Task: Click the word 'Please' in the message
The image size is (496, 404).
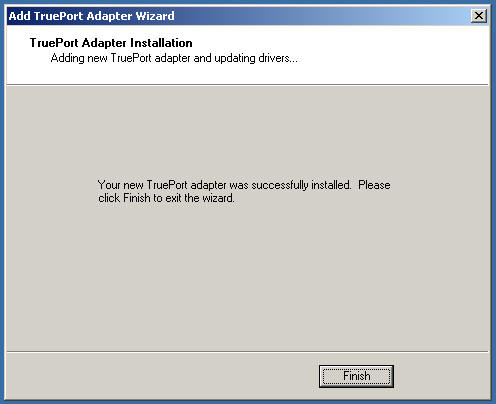Action: [374, 185]
